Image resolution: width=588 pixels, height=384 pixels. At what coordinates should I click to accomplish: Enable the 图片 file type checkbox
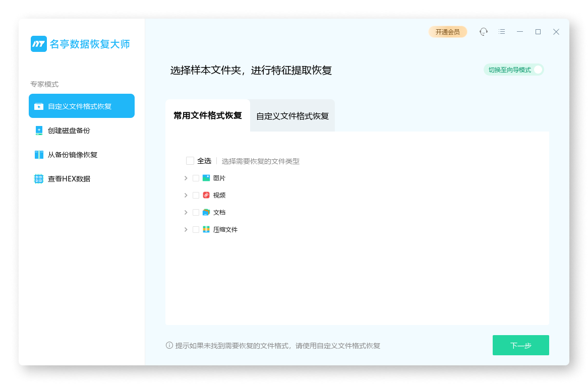[x=196, y=178]
